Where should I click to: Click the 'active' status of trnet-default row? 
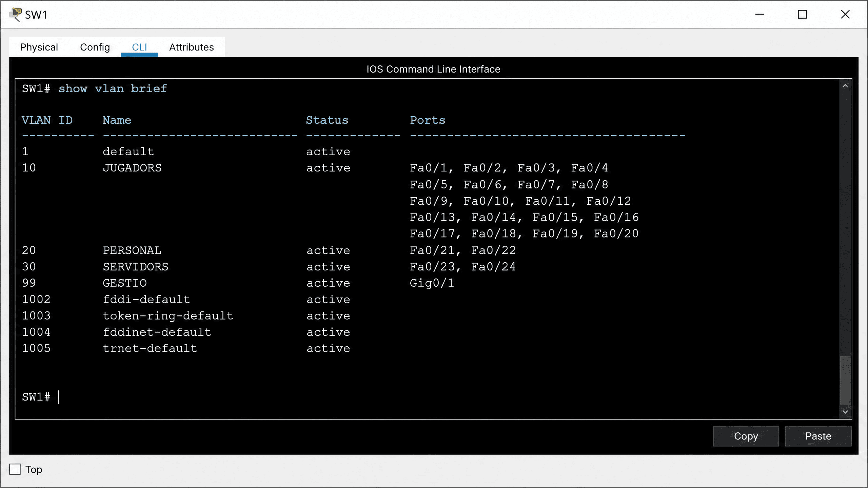point(328,348)
